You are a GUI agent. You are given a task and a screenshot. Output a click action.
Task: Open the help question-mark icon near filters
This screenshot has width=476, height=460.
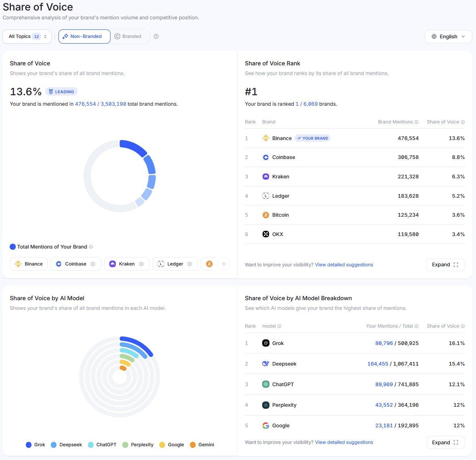(156, 36)
